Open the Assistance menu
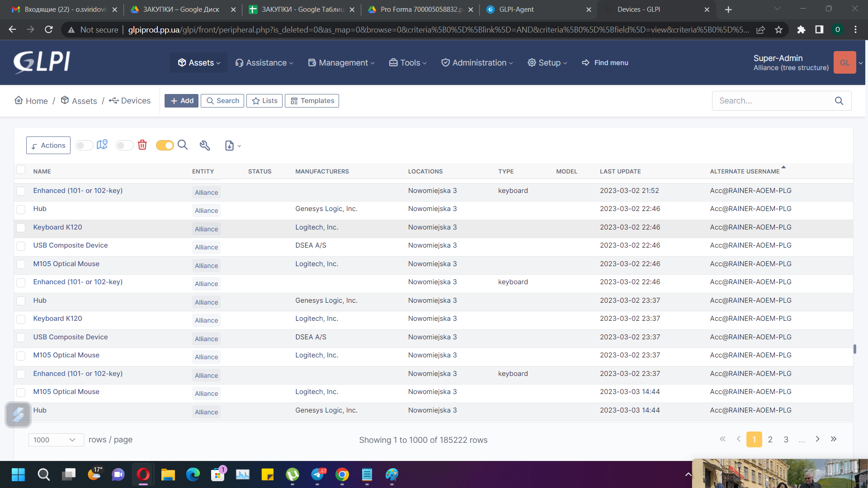 [x=264, y=63]
